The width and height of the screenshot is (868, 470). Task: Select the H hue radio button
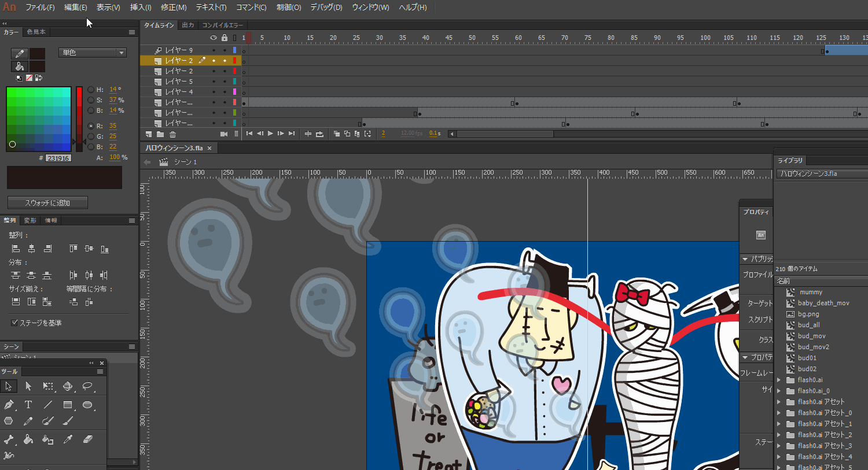[91, 90]
